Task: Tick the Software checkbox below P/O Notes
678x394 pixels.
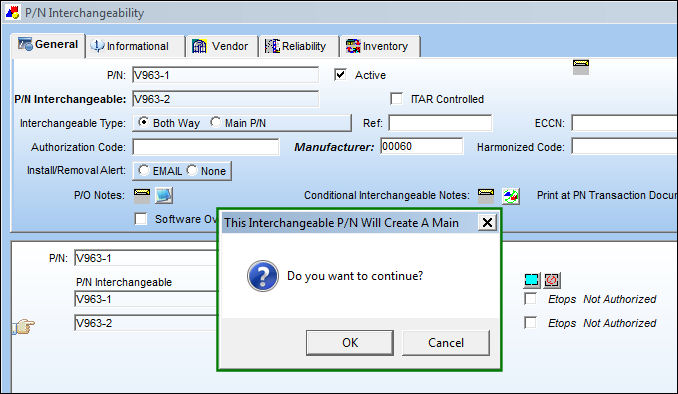Action: [x=141, y=218]
